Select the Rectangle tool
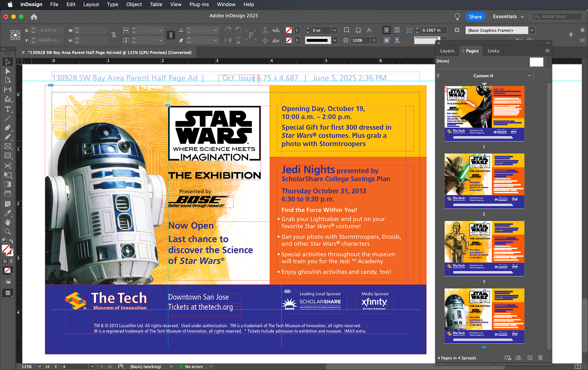 tap(8, 155)
